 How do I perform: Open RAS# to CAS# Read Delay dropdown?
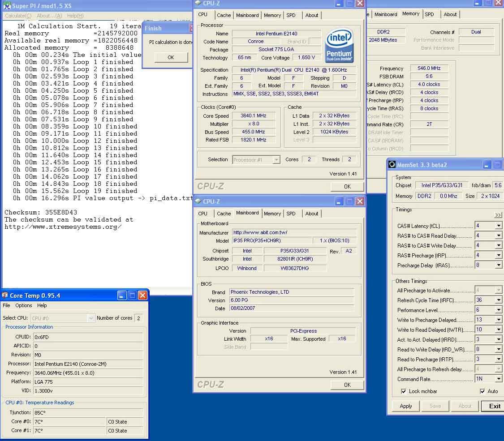pos(498,236)
